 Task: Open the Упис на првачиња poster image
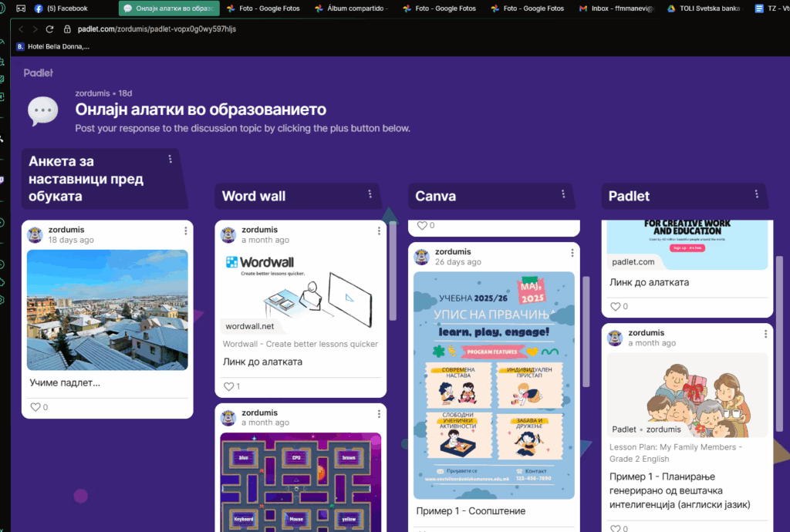(494, 386)
